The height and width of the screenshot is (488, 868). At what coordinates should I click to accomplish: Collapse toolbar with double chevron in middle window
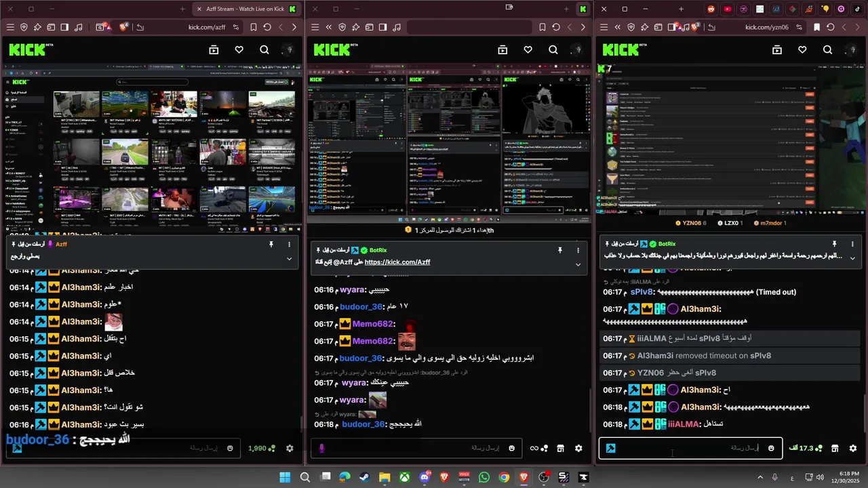click(329, 27)
